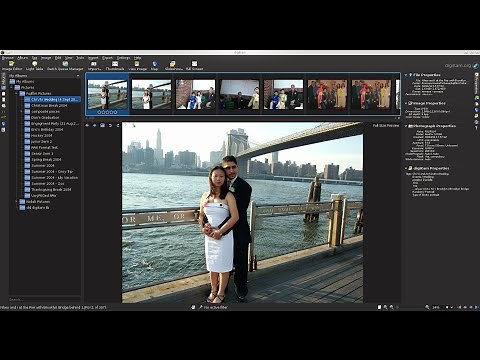The height and width of the screenshot is (360, 480).
Task: Open the Light Table tool
Action: (35, 66)
